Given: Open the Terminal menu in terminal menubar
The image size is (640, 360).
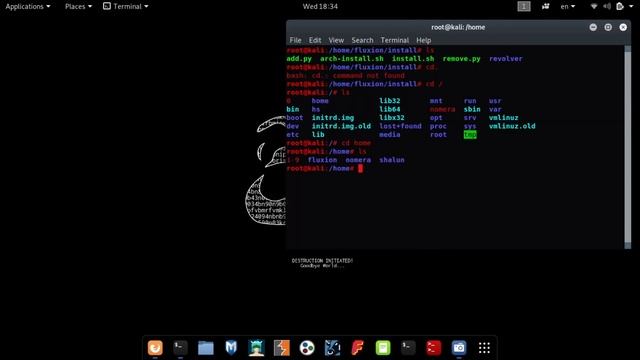Looking at the screenshot, I should tap(394, 40).
